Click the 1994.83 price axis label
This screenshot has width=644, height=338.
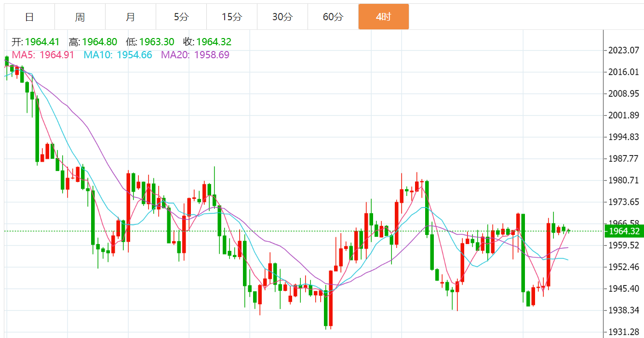624,137
